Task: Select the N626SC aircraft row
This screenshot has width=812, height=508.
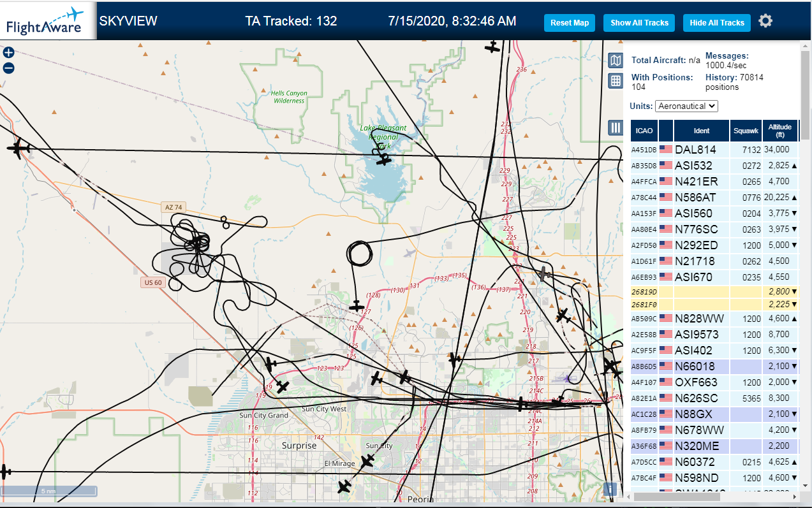Action: 715,398
